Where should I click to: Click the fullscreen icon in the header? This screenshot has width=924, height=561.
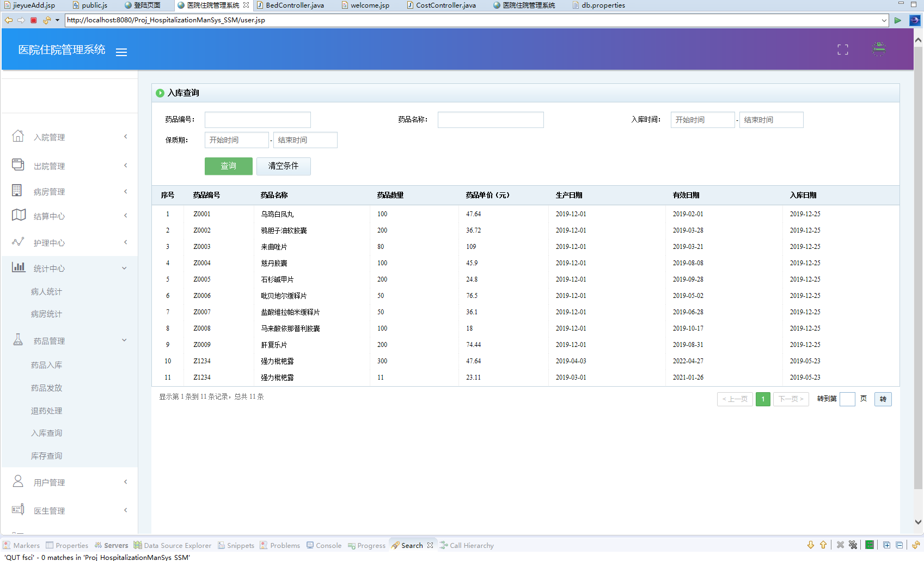842,50
